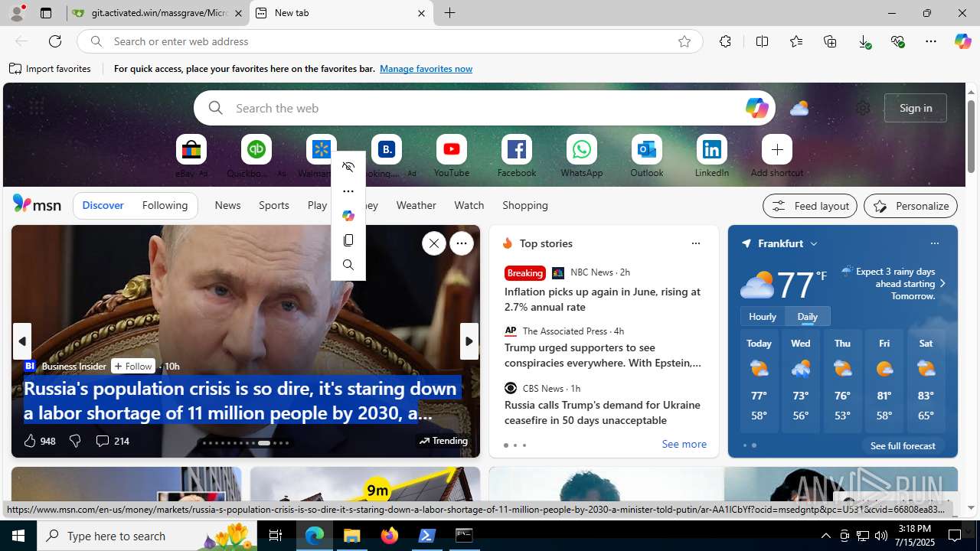The image size is (980, 551).
Task: Open the QuickBooks shortcut
Action: tap(256, 149)
